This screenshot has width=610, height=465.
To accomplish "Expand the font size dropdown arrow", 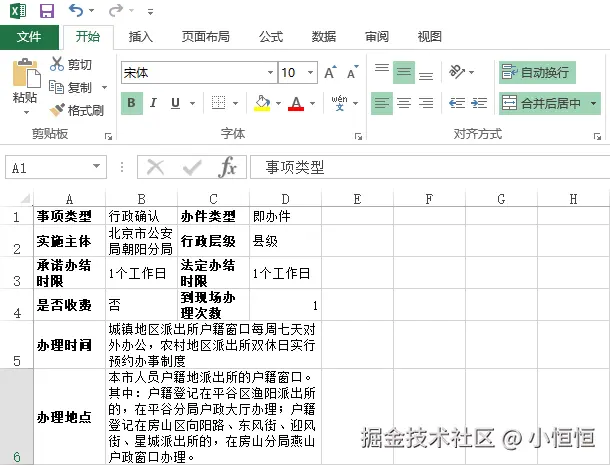I will pos(310,72).
